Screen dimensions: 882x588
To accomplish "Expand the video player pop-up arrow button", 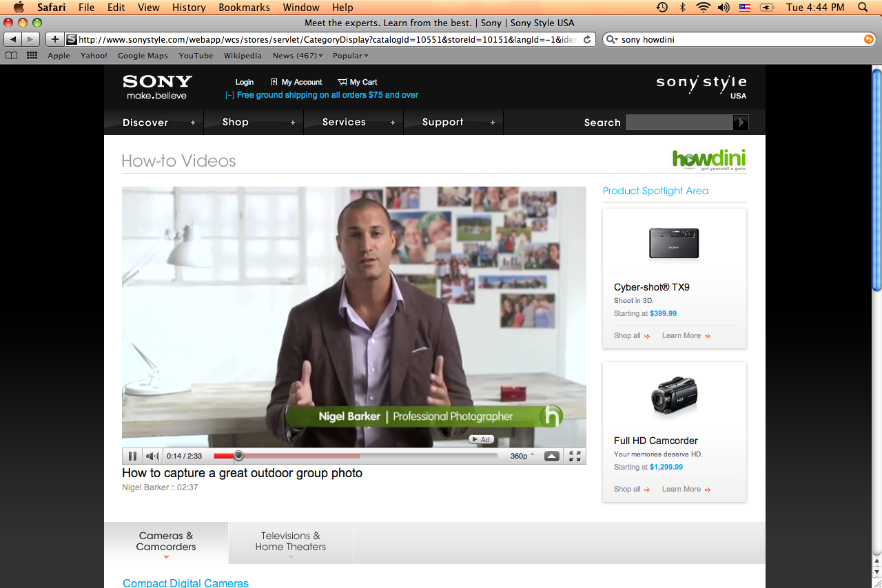I will click(552, 456).
